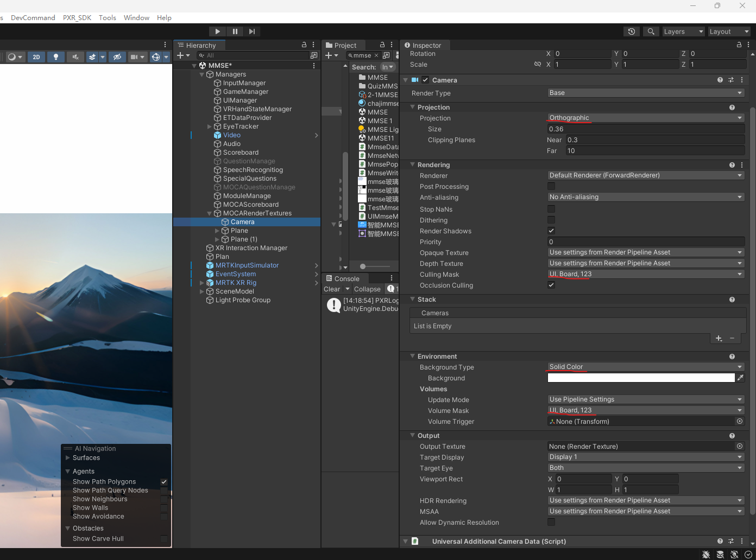
Task: Add camera to Stack with plus
Action: (x=719, y=338)
